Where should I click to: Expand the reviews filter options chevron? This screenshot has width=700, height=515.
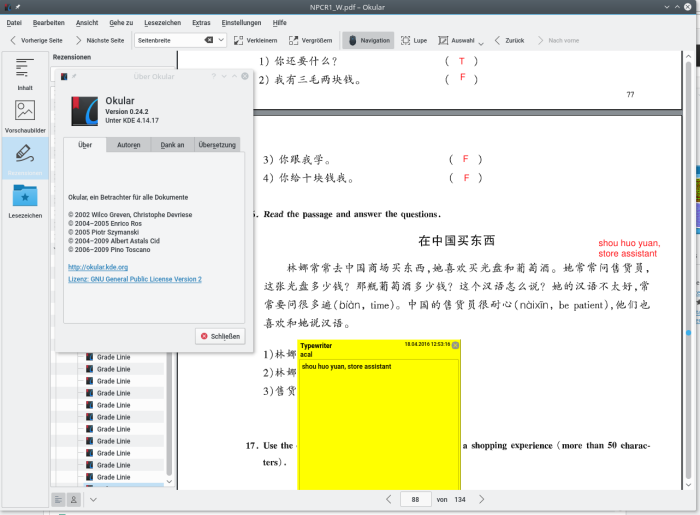pyautogui.click(x=93, y=500)
